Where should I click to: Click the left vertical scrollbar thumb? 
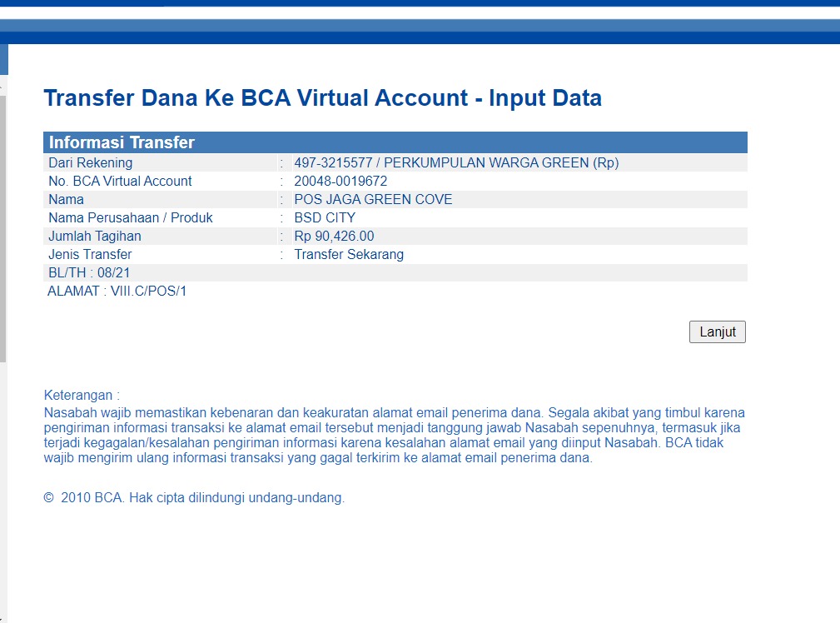[3, 225]
